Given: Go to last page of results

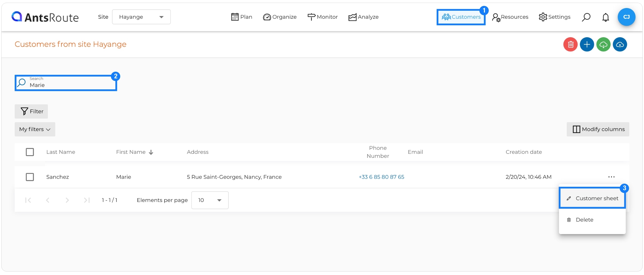Looking at the screenshot, I should point(87,200).
